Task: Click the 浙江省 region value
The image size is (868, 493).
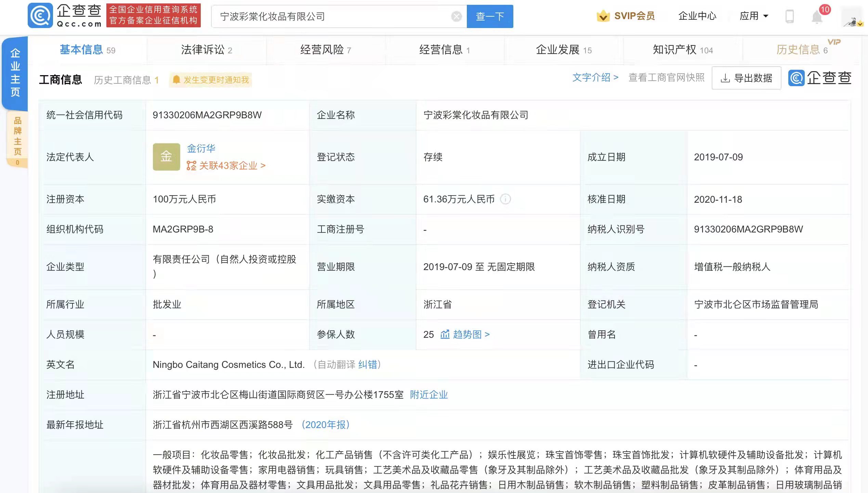Action: (437, 304)
